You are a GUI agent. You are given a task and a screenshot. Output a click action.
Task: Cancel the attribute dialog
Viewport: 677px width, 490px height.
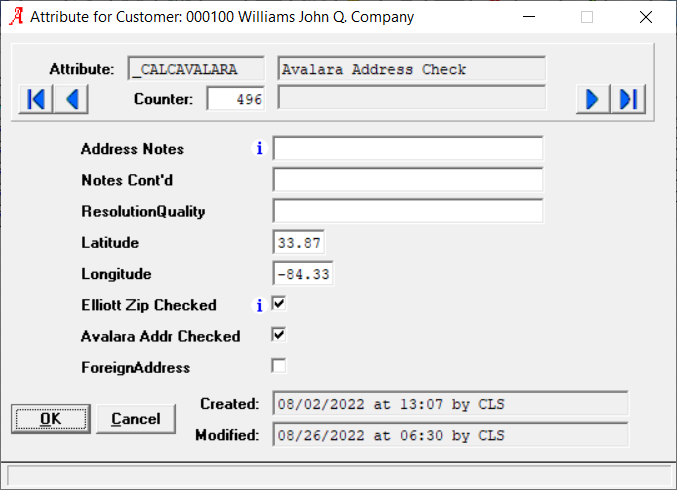pyautogui.click(x=136, y=419)
